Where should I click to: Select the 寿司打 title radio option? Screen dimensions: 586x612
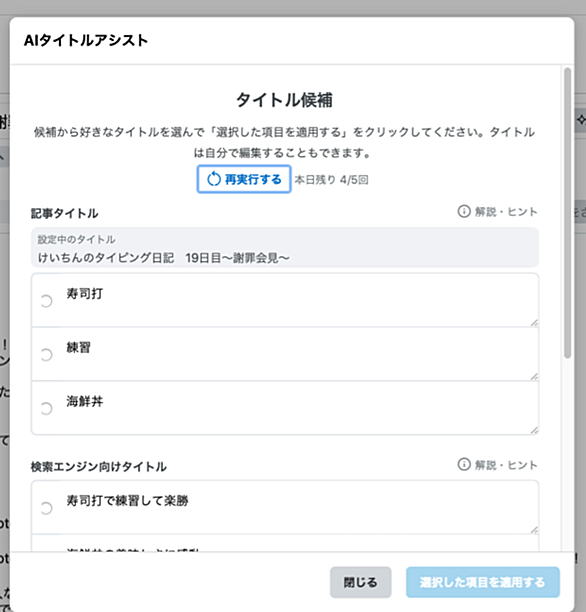coord(46,301)
